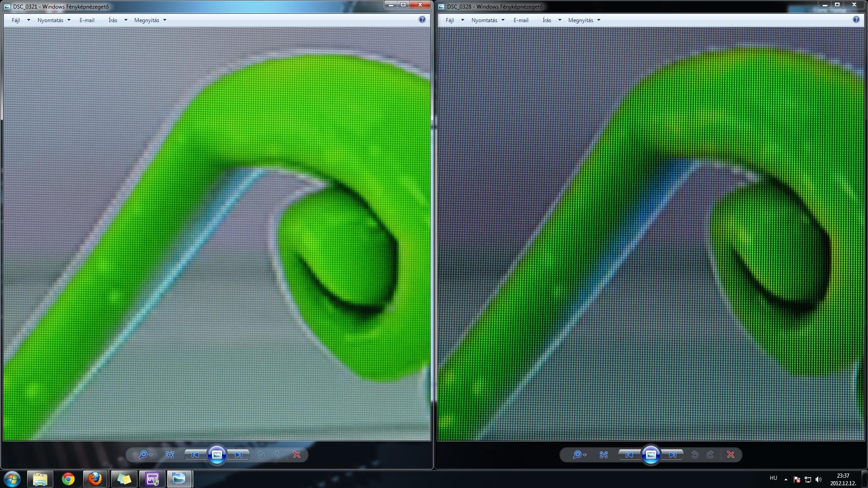
Task: Delete photo in DSC_0321 window
Action: click(x=297, y=455)
